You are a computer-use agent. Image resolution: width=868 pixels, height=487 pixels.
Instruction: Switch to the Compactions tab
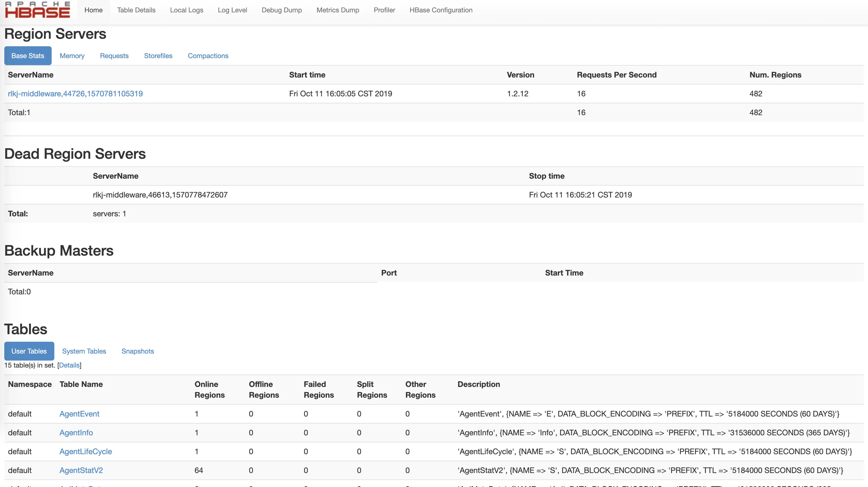(208, 56)
